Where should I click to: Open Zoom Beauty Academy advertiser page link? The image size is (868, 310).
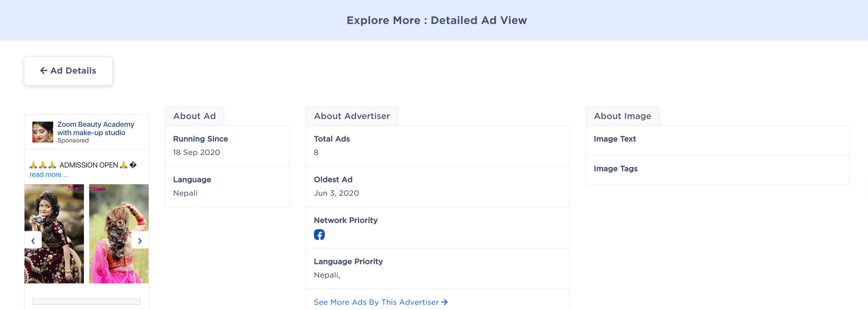click(x=96, y=129)
